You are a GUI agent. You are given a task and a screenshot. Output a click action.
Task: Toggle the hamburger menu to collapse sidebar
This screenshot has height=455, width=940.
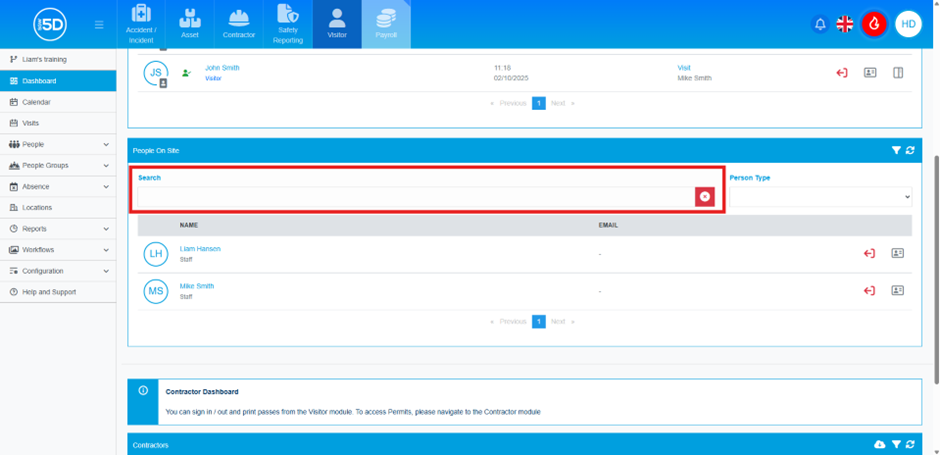[99, 24]
